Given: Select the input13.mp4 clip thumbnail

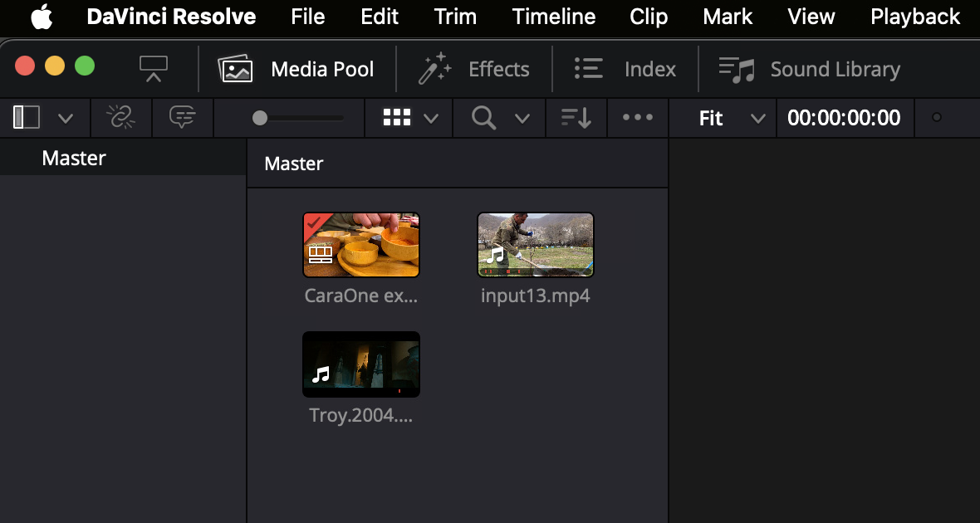Looking at the screenshot, I should [536, 245].
